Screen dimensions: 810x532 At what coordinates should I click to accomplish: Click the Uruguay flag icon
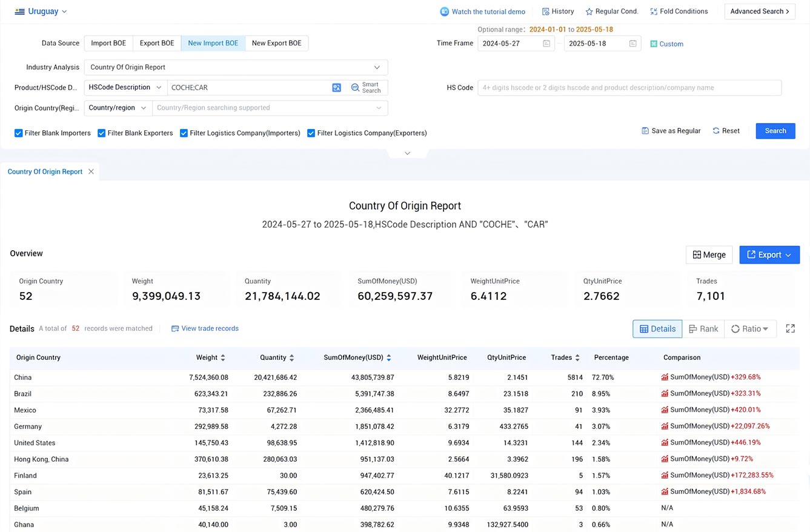point(19,12)
